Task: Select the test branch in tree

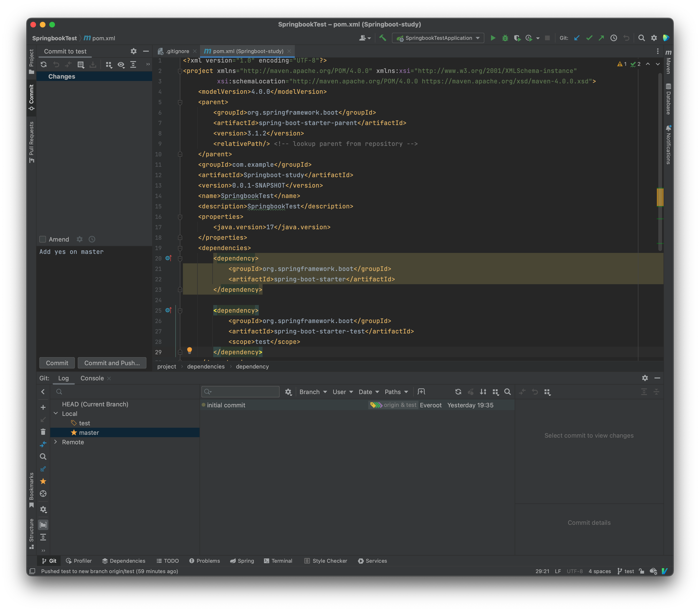Action: coord(125,423)
